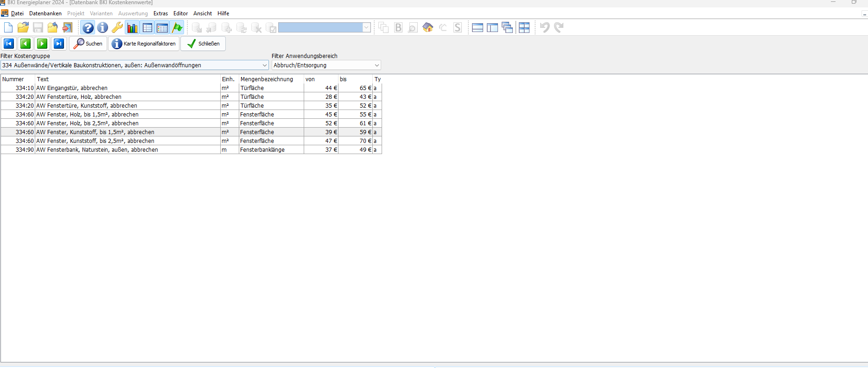Click the house icon in toolbar
Viewport: 868px width, 368px height.
click(428, 28)
